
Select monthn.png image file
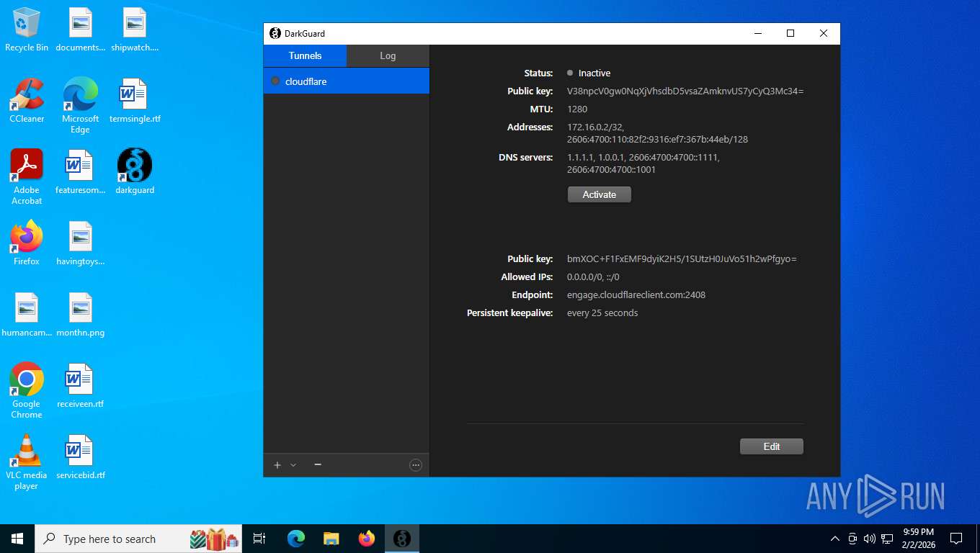pos(81,315)
